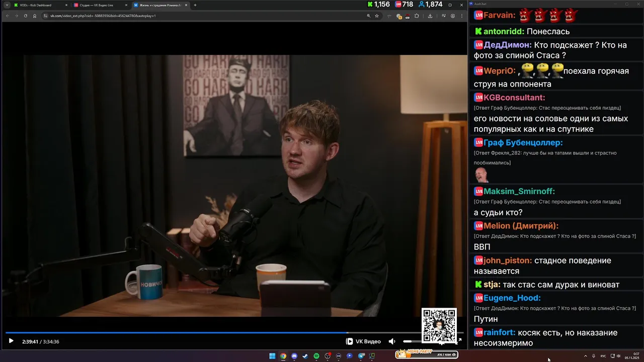Open the Windows Start menu

[272, 356]
